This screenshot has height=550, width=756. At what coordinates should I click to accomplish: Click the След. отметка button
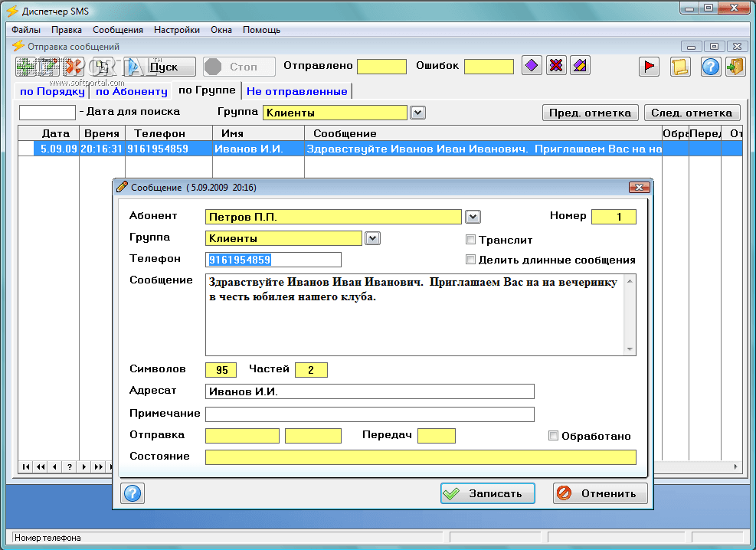(x=692, y=113)
